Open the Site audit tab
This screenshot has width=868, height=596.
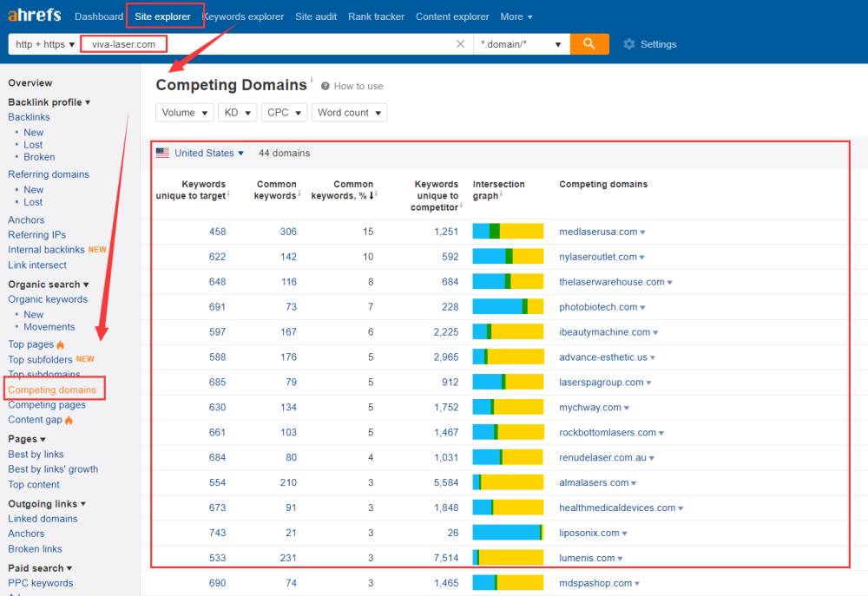[316, 16]
